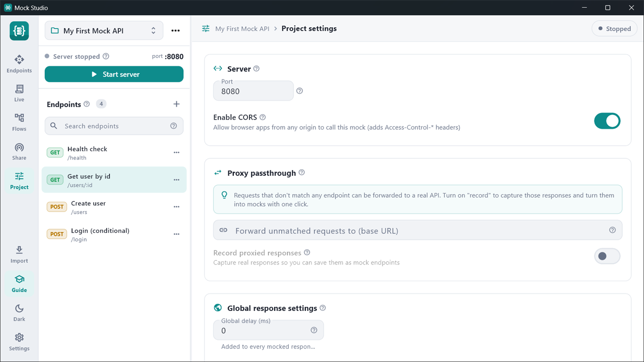The height and width of the screenshot is (362, 644).
Task: Show help for Endpoints heading
Action: coord(87,104)
